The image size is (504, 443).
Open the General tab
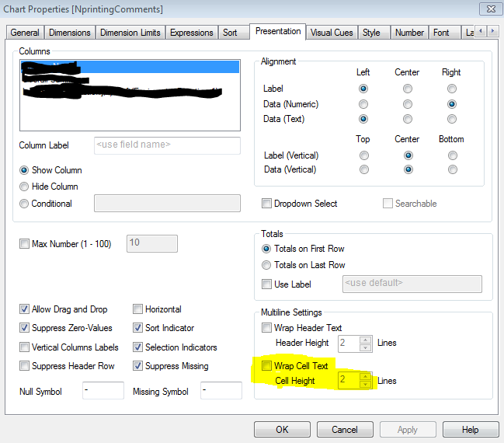[x=25, y=33]
